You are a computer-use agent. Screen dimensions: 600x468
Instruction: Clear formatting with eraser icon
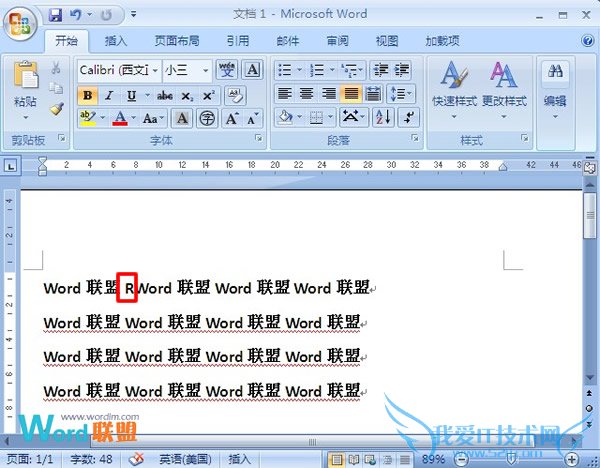point(235,96)
